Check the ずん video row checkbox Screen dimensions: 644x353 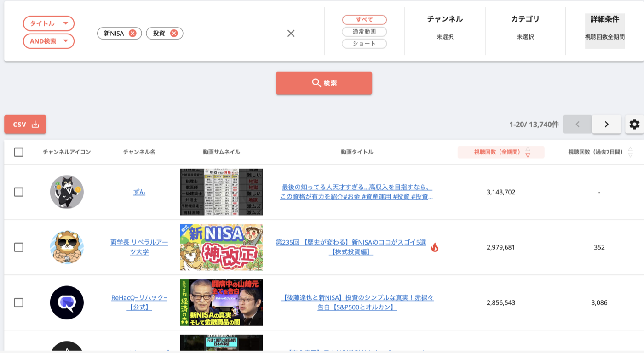tap(19, 192)
